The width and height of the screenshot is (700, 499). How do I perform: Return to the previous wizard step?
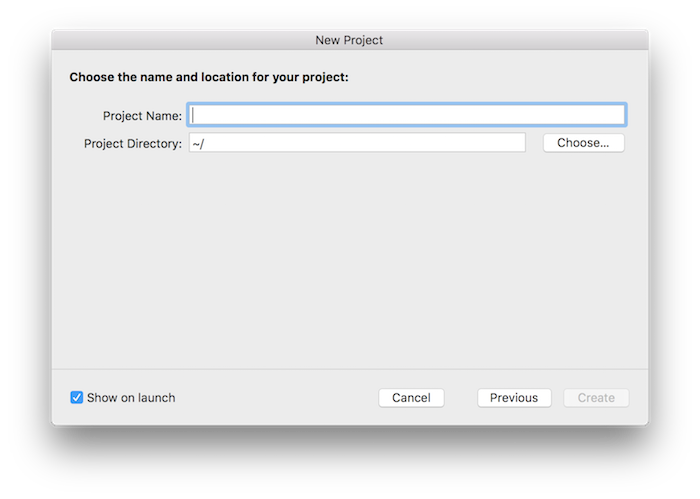pos(514,398)
